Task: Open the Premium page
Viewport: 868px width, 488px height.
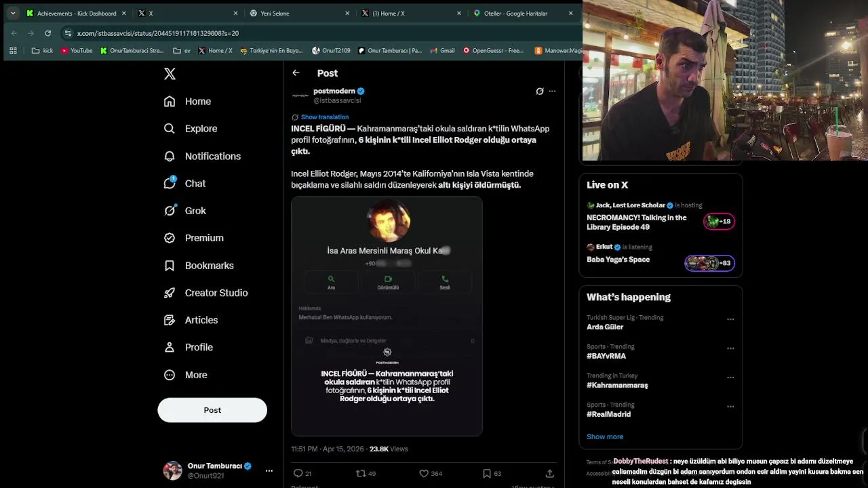Action: click(194, 238)
